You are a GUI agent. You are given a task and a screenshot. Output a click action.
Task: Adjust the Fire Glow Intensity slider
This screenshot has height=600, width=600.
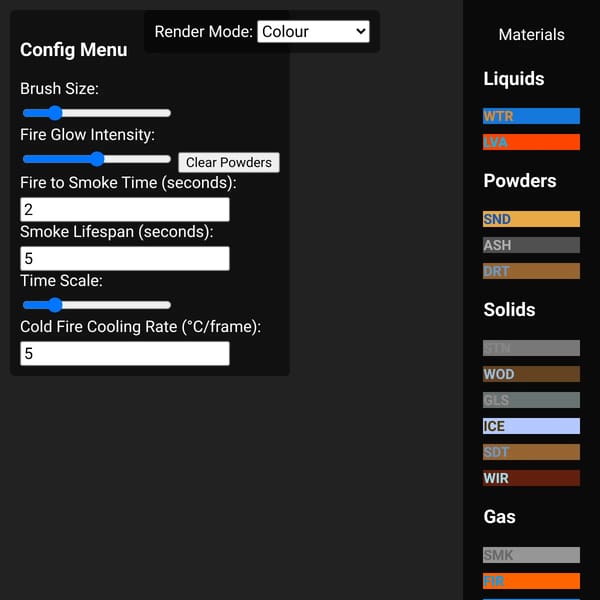96,159
